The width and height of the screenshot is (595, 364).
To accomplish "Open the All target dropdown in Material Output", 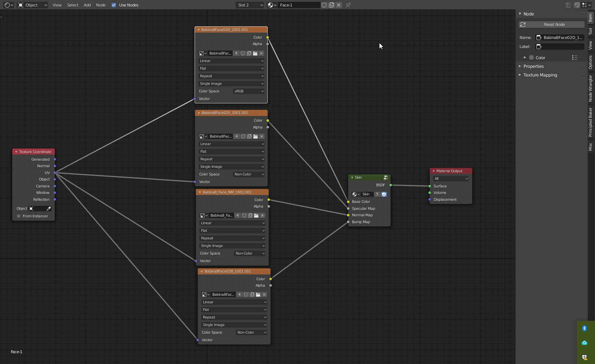I will (x=451, y=179).
